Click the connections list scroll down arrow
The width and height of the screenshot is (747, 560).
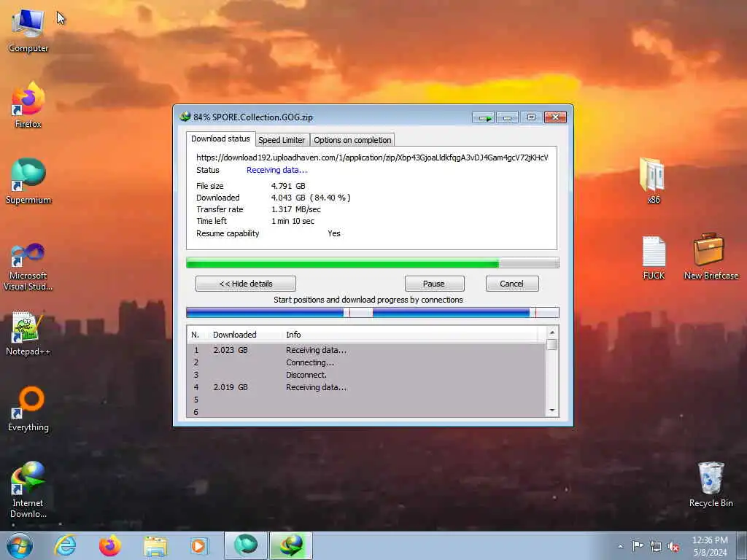tap(552, 411)
